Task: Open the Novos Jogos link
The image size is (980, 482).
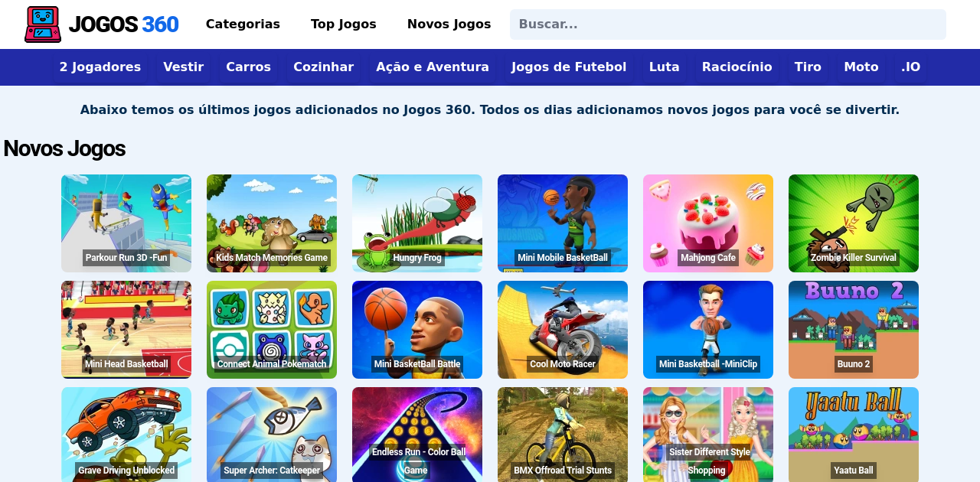Action: click(x=449, y=24)
